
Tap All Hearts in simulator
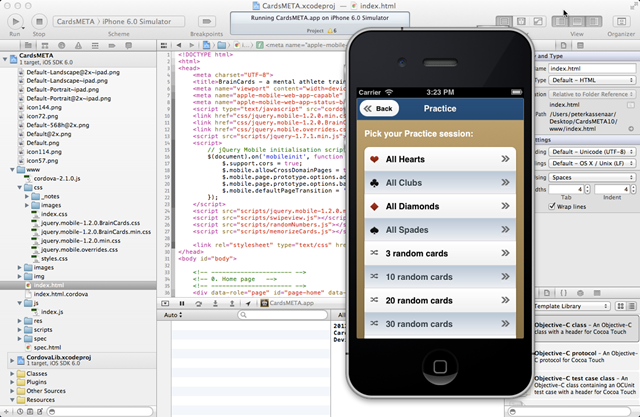point(440,159)
